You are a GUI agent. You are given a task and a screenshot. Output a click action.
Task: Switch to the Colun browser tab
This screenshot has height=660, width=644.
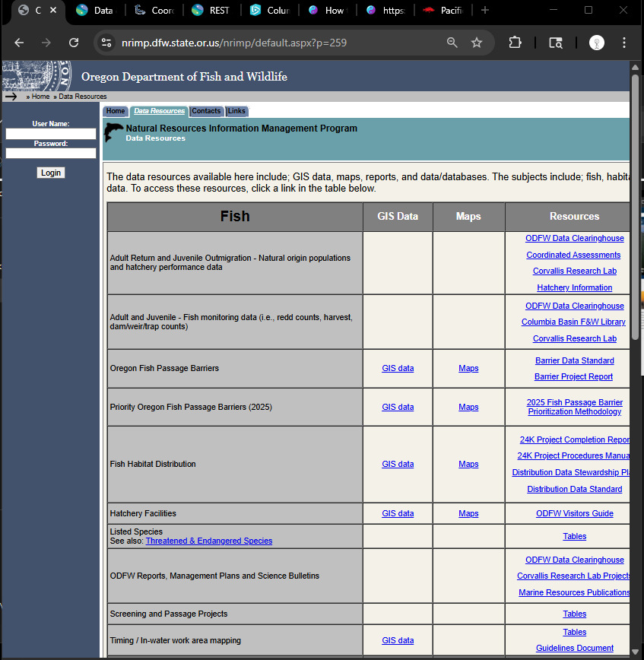[x=269, y=10]
